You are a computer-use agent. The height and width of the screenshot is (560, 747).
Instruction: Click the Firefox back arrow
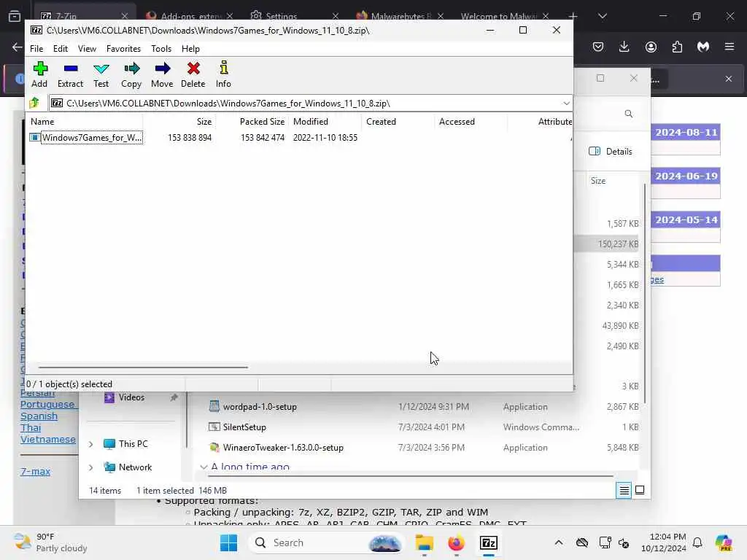click(18, 47)
